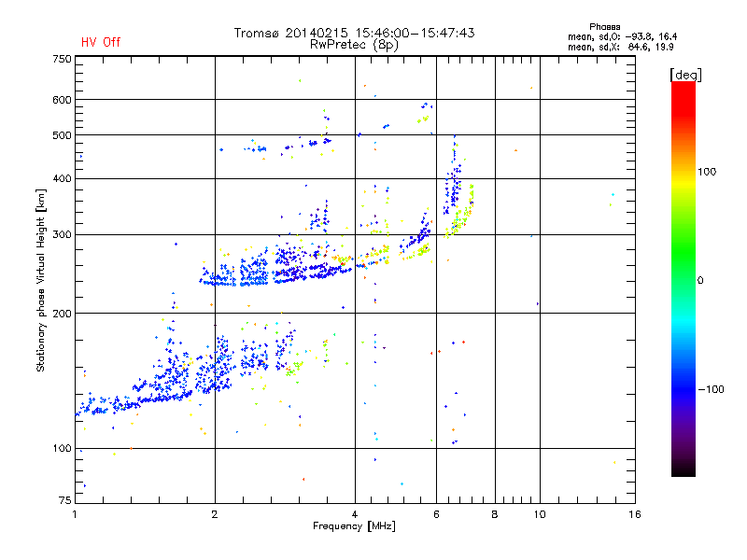Click the 6 MHz frequency tick label
Screen dimensions: 747x560
coord(436,514)
